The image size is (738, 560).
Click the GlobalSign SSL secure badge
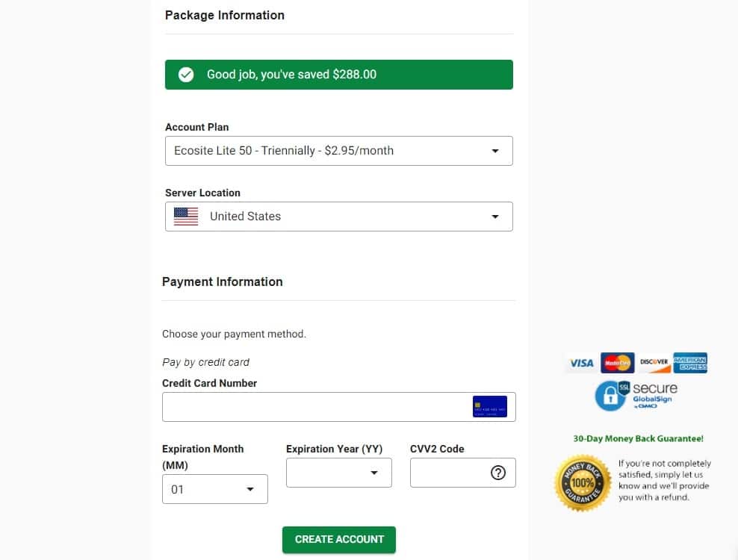(636, 396)
